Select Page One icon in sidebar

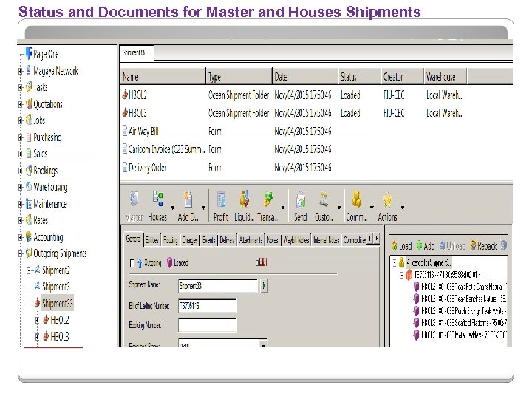[29, 54]
